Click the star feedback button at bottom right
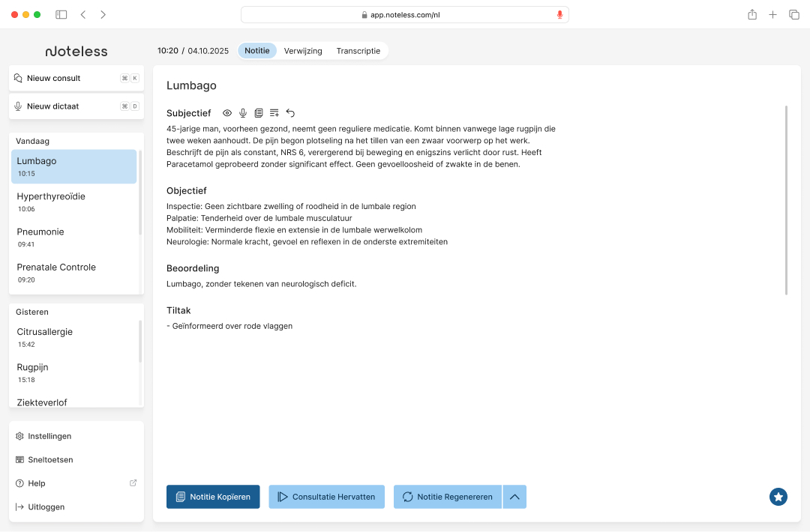810x532 pixels. [778, 497]
